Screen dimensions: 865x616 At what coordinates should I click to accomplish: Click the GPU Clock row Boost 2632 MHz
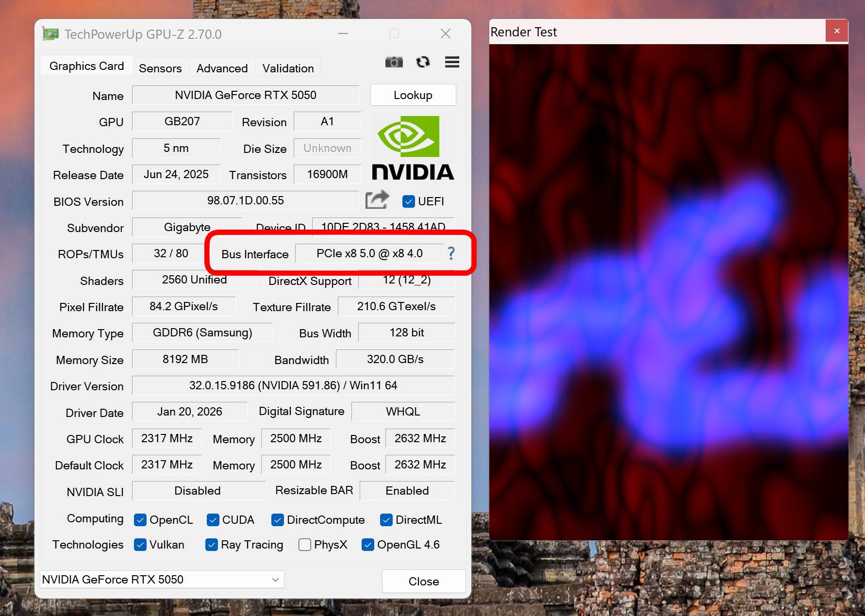pyautogui.click(x=420, y=438)
